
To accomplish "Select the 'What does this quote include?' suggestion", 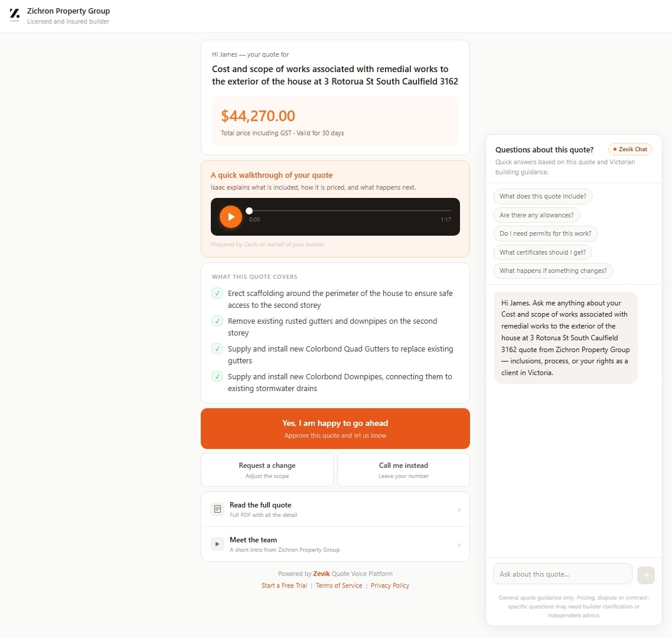I will 543,196.
